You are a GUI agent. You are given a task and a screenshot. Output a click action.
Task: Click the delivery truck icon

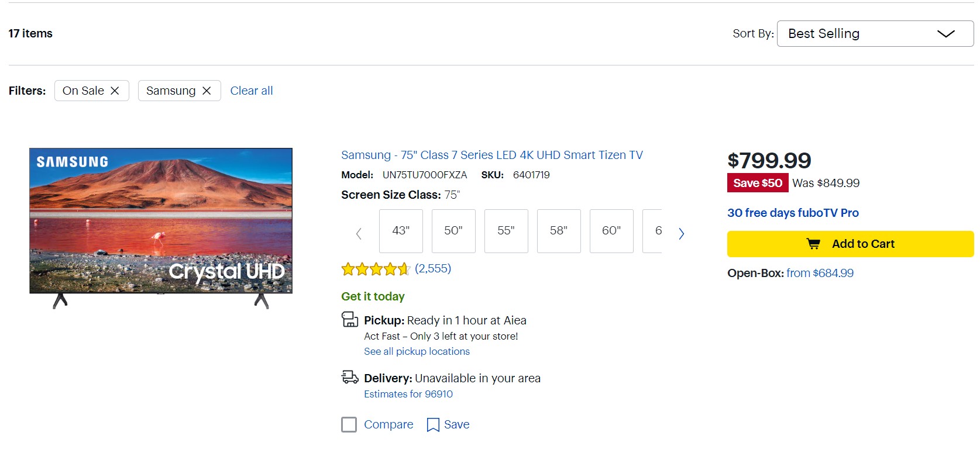(x=350, y=378)
